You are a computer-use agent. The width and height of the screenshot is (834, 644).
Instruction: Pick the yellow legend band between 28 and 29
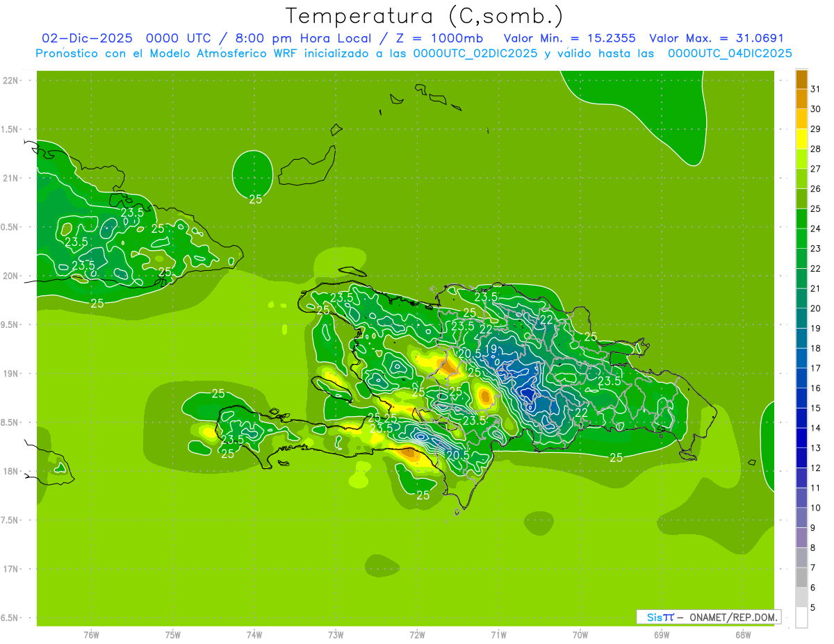801,139
